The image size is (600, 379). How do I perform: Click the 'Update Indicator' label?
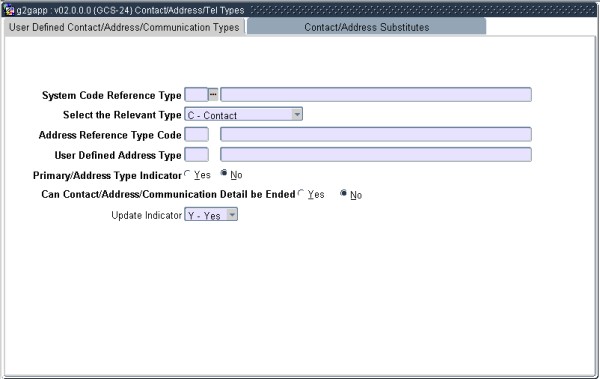147,215
